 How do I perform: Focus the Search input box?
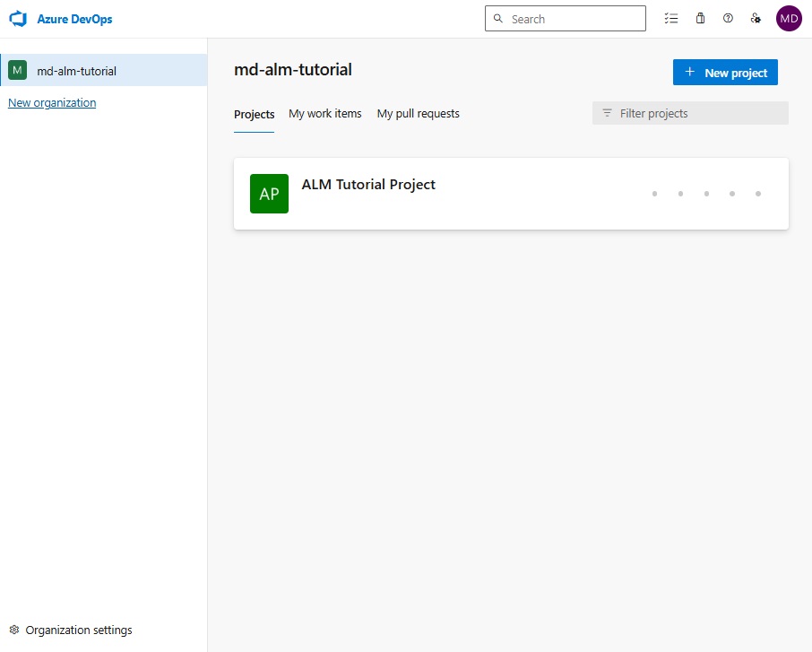(565, 19)
